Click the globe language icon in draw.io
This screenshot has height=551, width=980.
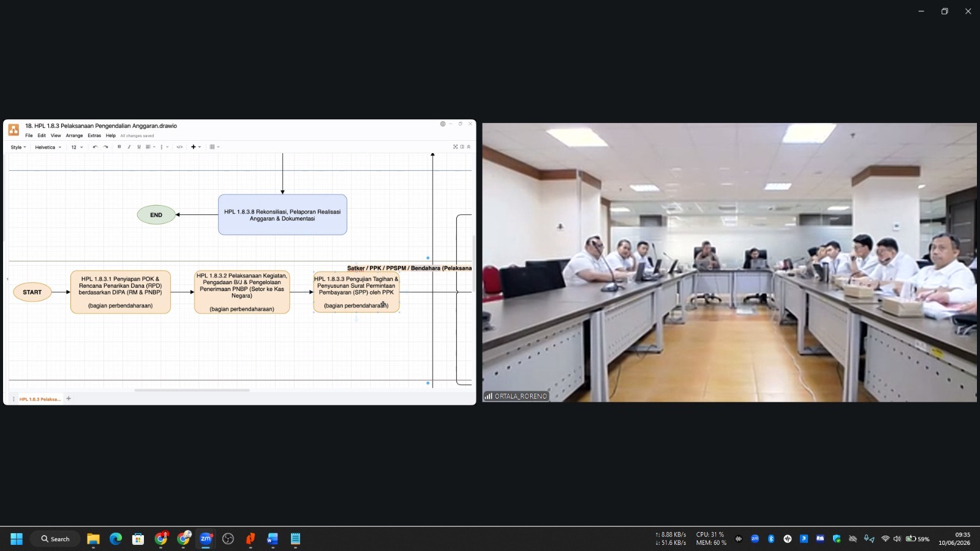click(443, 124)
